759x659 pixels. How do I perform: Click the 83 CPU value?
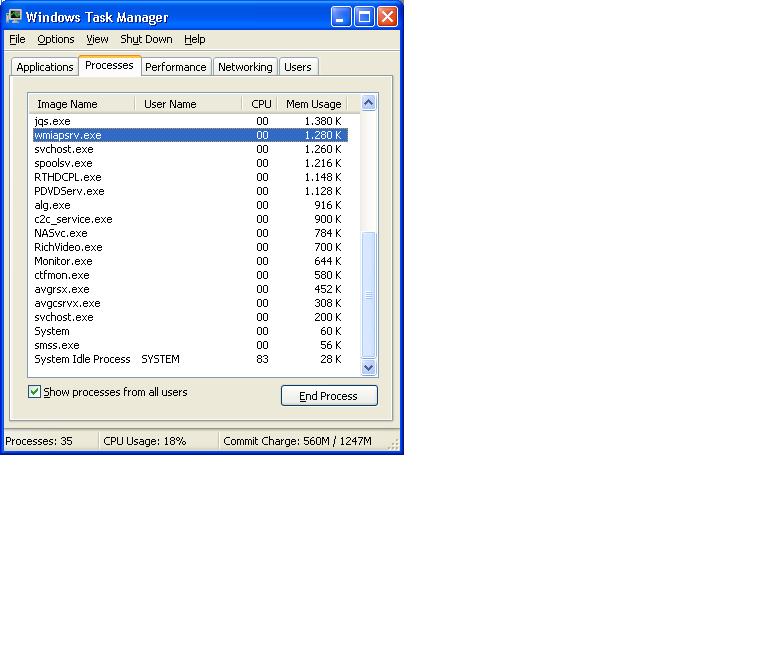point(262,359)
